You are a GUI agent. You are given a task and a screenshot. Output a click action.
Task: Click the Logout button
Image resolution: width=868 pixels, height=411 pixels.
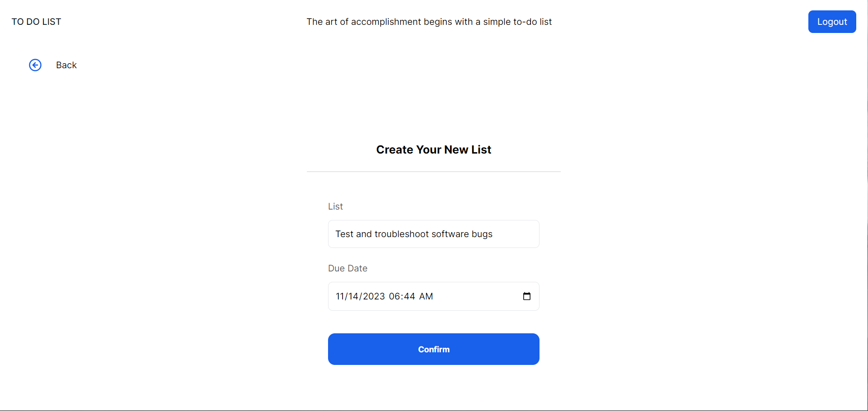point(831,22)
